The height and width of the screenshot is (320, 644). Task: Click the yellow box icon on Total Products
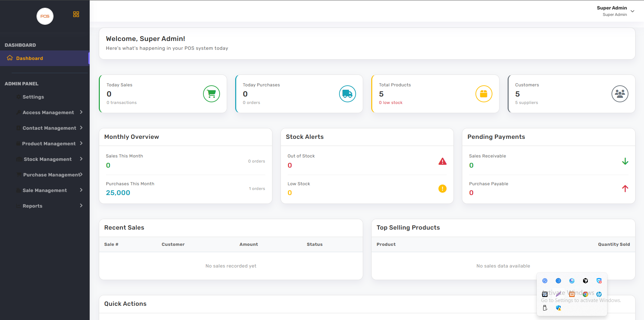[484, 94]
